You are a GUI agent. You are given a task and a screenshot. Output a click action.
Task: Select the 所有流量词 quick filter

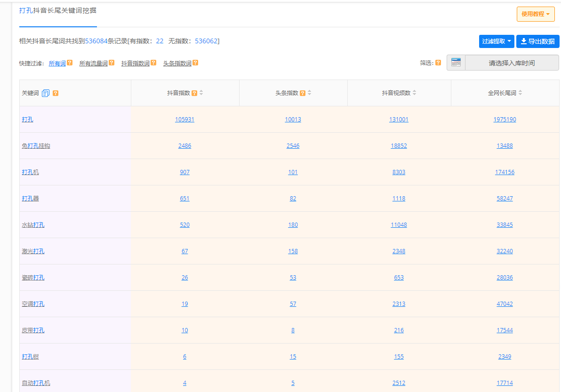coord(93,64)
